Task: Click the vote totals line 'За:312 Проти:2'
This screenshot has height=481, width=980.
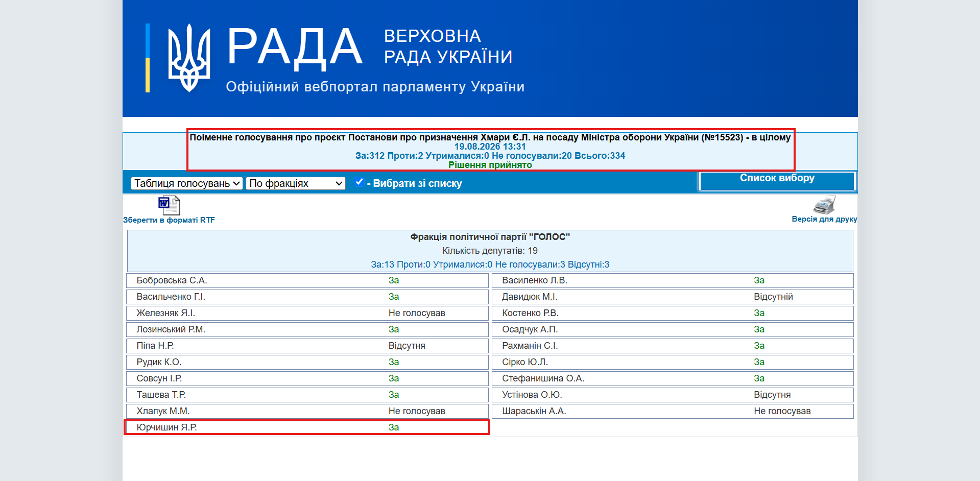Action: pos(490,156)
